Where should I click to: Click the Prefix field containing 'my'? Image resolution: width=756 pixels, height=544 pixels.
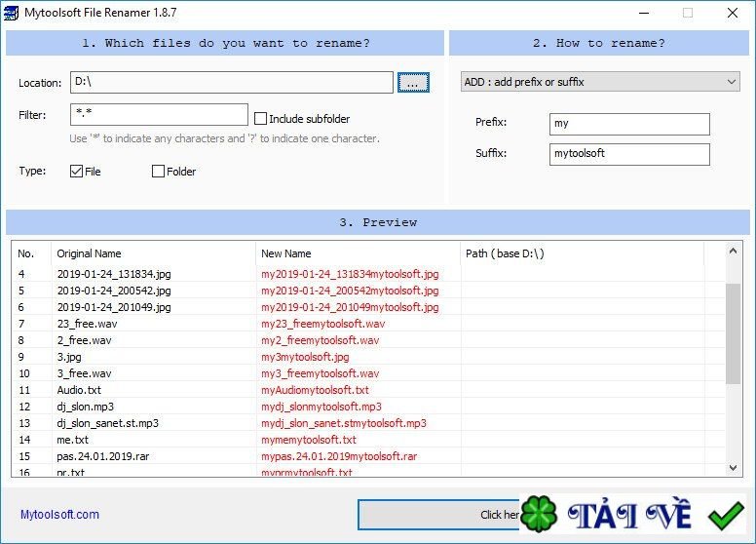click(629, 124)
